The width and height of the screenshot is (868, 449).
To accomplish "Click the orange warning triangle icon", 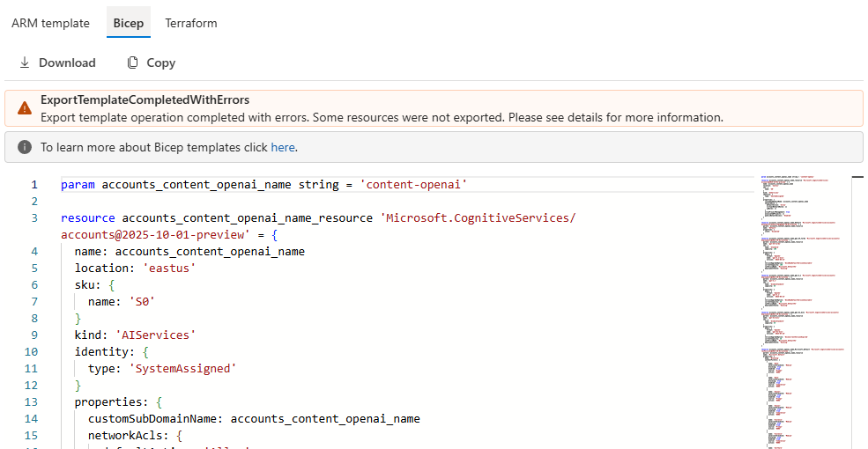I will click(x=25, y=107).
